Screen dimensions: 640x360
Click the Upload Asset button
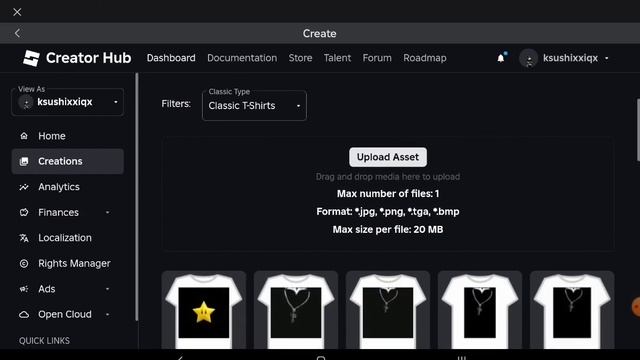click(x=388, y=157)
